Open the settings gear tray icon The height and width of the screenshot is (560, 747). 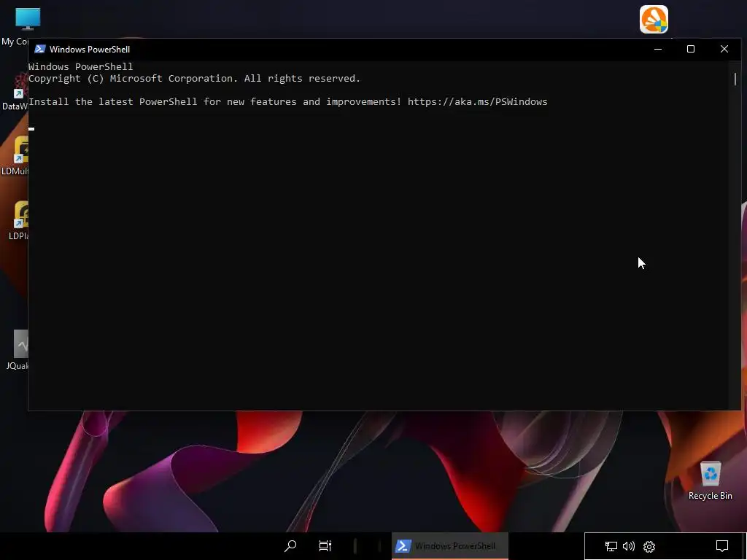[x=649, y=546]
